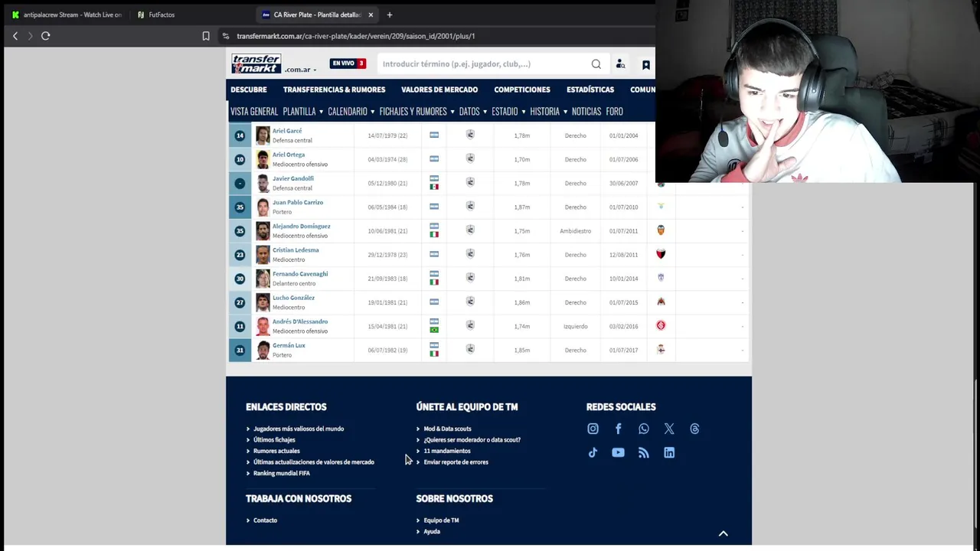Go back with browser back arrow
The image size is (980, 551).
(15, 36)
